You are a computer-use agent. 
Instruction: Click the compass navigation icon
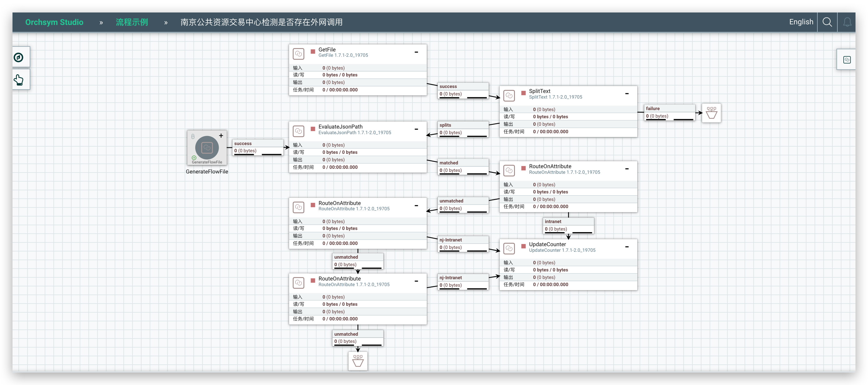pos(19,57)
